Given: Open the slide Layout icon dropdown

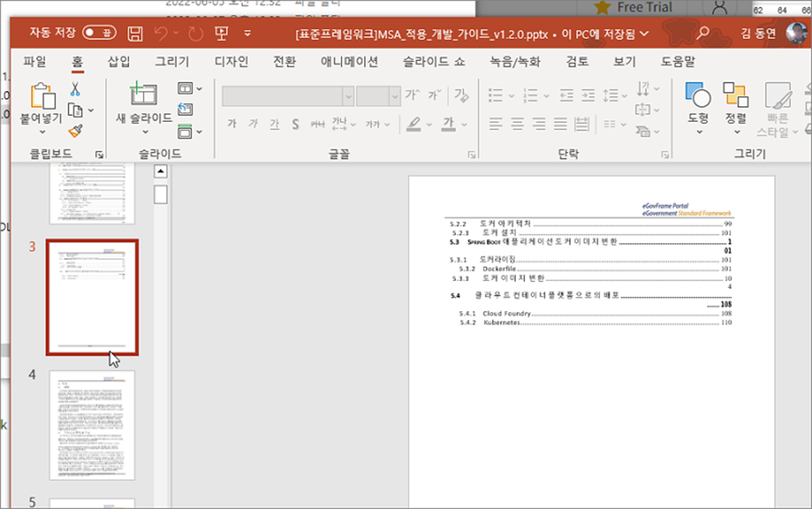Looking at the screenshot, I should [190, 88].
